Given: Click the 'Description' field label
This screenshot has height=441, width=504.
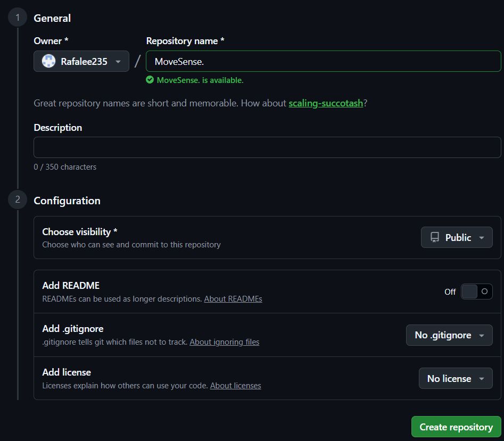Looking at the screenshot, I should [x=58, y=128].
